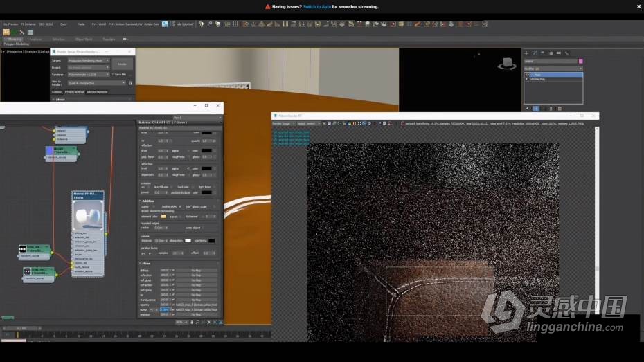Viewport: 644px width, 362px height.
Task: Click the bump amount input field
Action: coord(165,310)
